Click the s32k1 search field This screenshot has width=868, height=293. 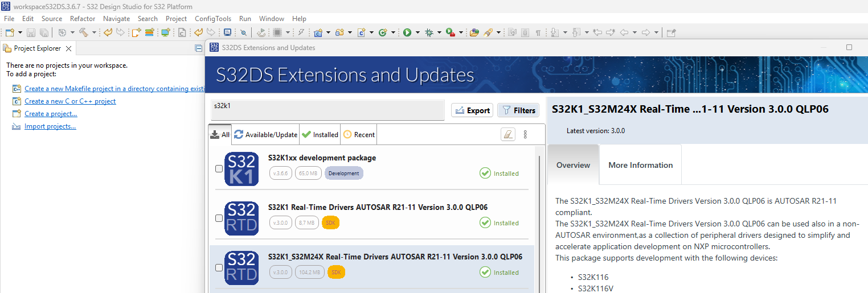pos(327,110)
